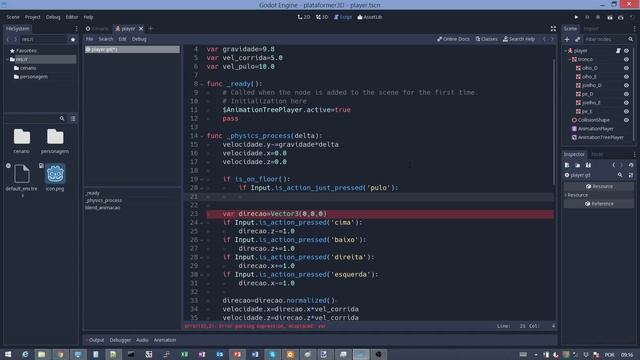
Task: Hide the olho_E node
Action: tap(627, 76)
